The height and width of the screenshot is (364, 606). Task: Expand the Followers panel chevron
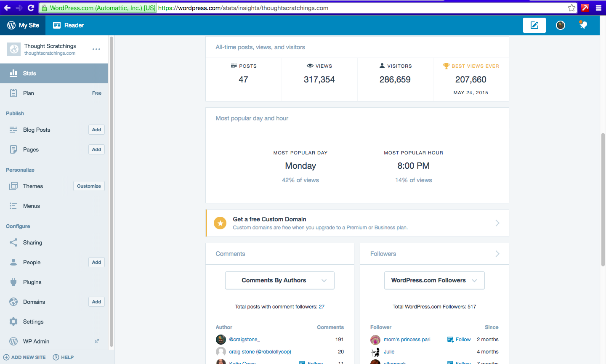click(497, 254)
